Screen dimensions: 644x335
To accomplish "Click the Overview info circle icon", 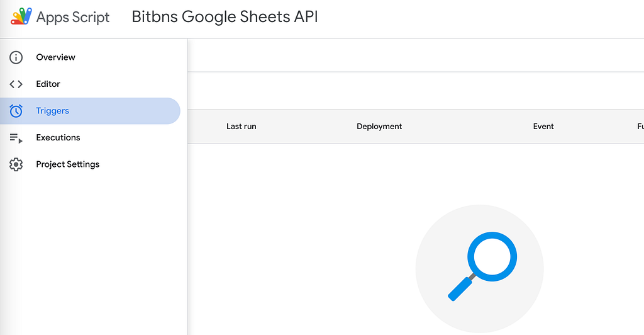I will point(16,57).
